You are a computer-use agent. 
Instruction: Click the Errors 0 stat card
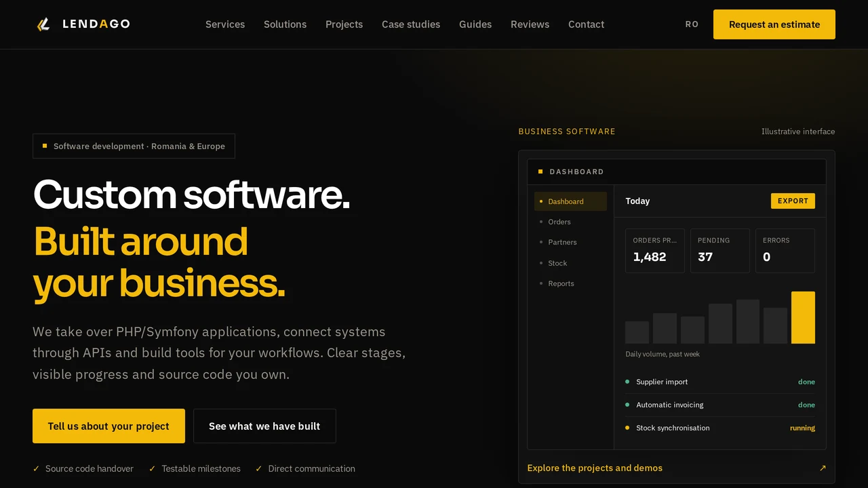tap(785, 251)
